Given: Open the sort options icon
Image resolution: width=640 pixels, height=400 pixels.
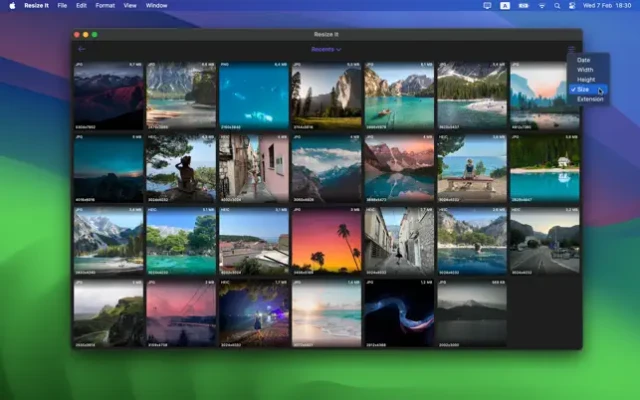Looking at the screenshot, I should click(x=572, y=48).
